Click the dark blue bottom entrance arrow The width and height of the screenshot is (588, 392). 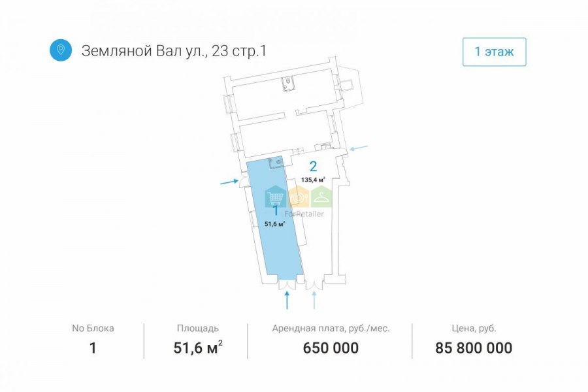click(287, 300)
